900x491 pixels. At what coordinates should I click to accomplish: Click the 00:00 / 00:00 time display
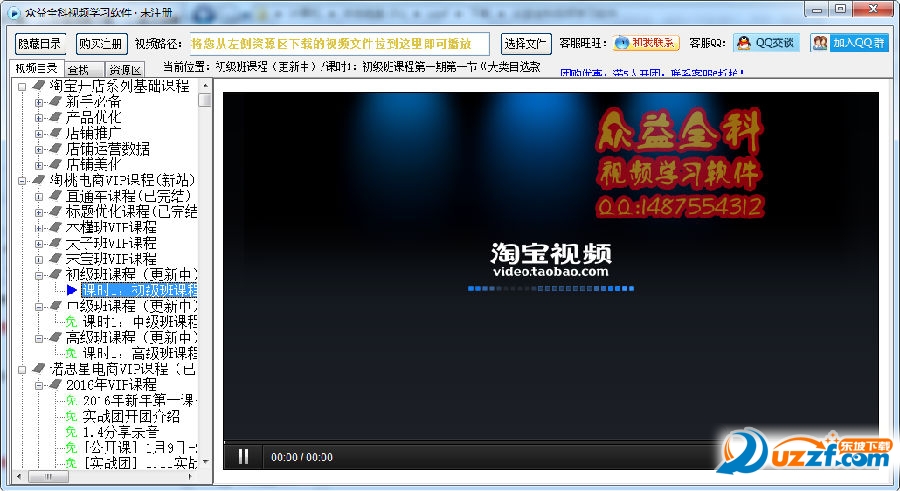point(302,457)
